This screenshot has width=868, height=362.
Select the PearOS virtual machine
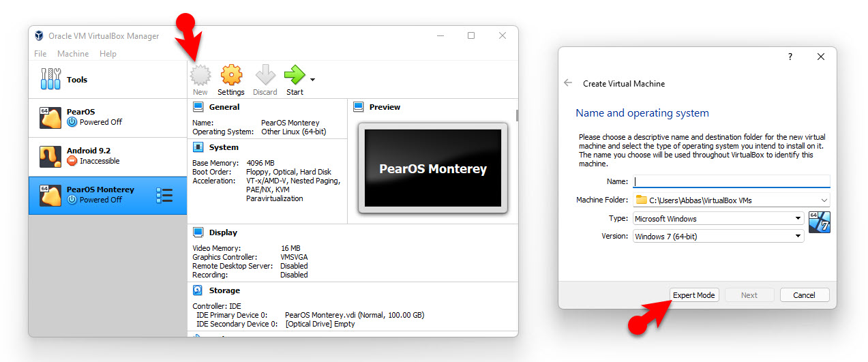108,118
